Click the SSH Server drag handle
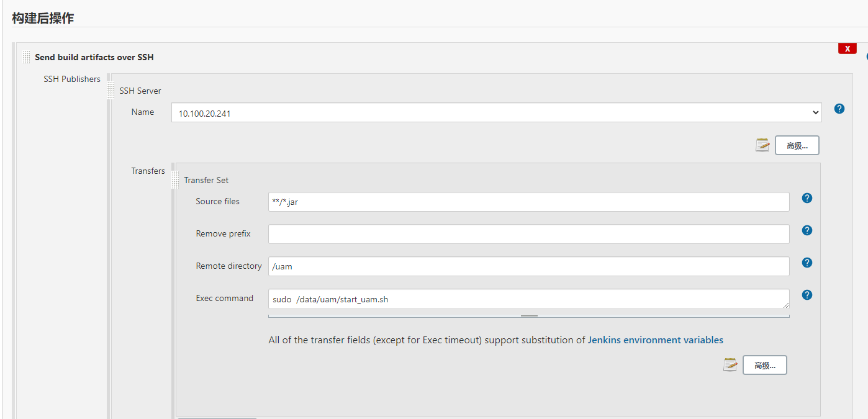 point(111,90)
